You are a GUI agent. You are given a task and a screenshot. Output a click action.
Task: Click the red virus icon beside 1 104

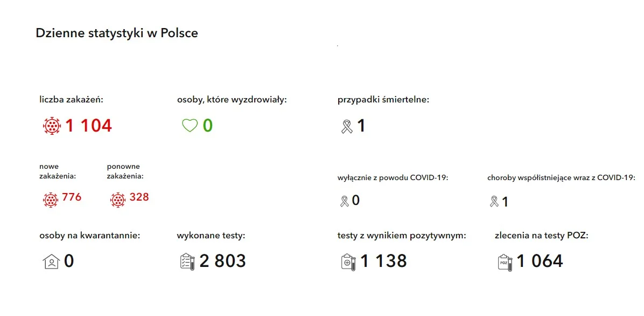point(52,126)
